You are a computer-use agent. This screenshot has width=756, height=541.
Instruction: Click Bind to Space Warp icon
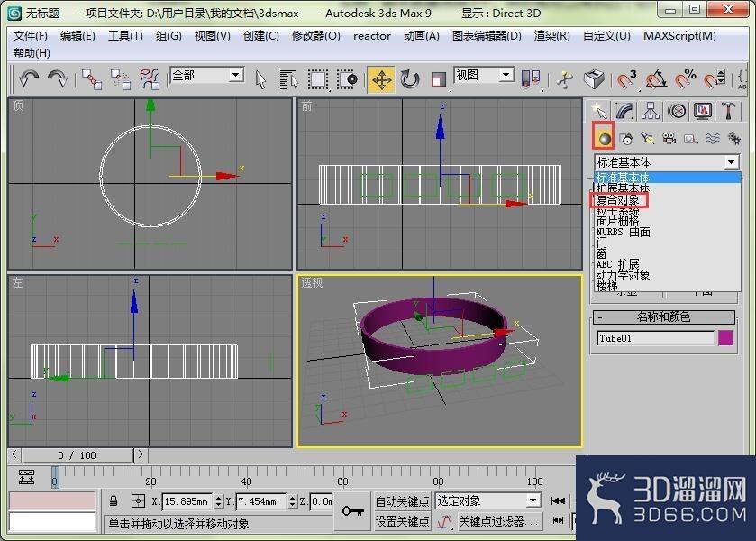[150, 78]
